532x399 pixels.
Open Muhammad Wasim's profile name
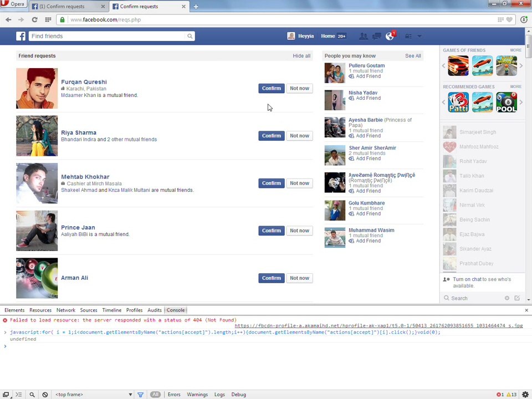click(371, 230)
